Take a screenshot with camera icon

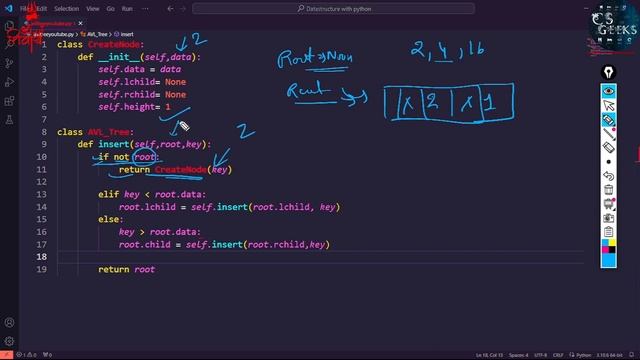point(609,218)
